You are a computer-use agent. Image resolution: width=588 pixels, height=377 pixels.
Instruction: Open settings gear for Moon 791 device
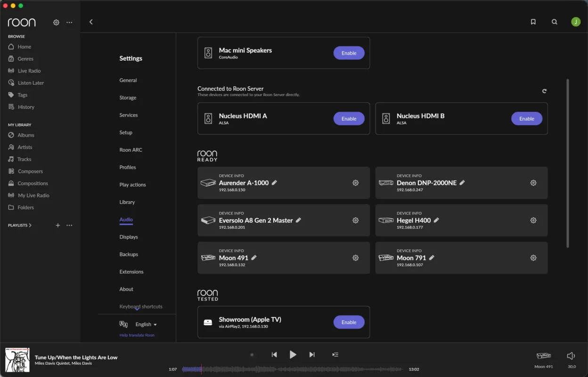point(533,258)
